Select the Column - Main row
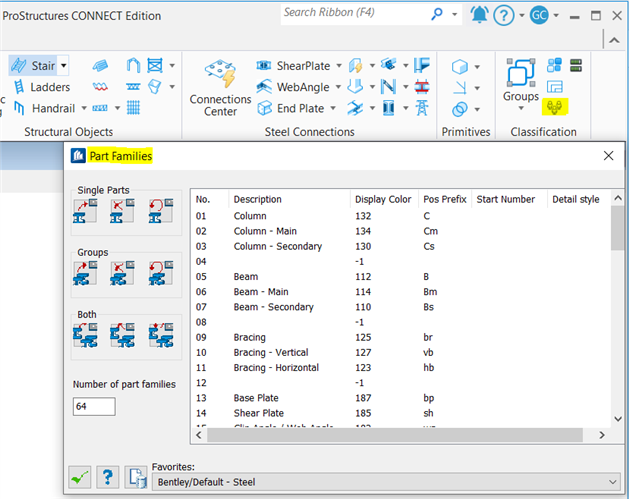629x499 pixels. tap(401, 231)
